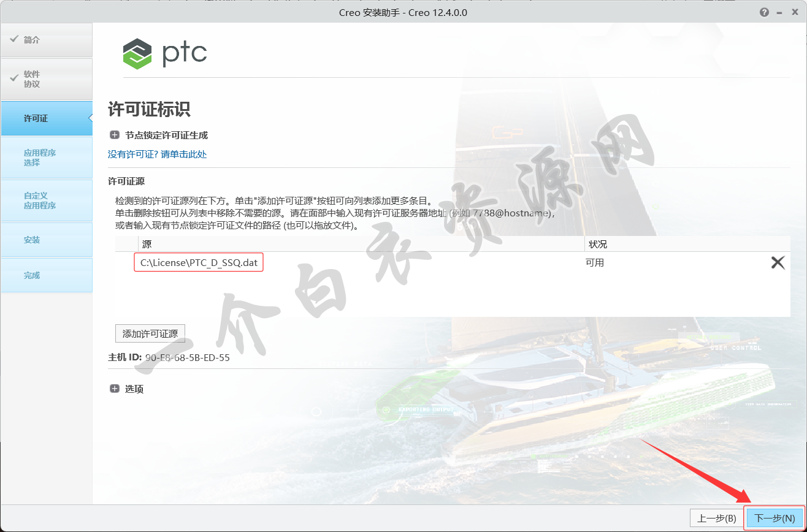Select the 安装 step in sidebar
Image resolution: width=807 pixels, height=532 pixels.
(47, 240)
